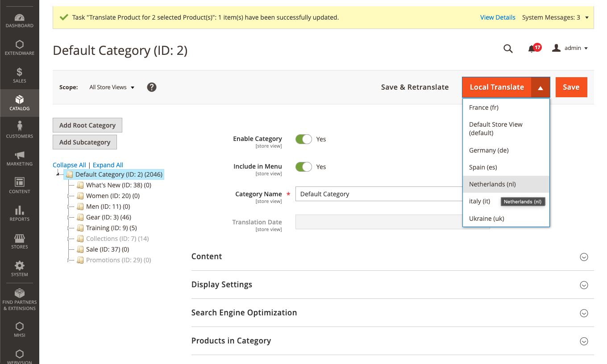The image size is (607, 364).
Task: Click the Category Name input field
Action: point(379,194)
